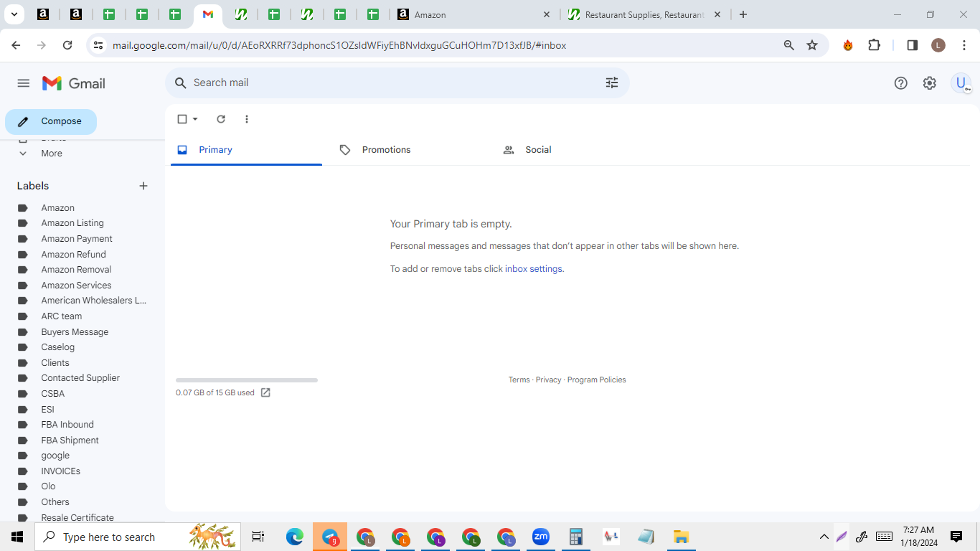Open the inbox settings link
The width and height of the screenshot is (980, 551).
tap(534, 269)
